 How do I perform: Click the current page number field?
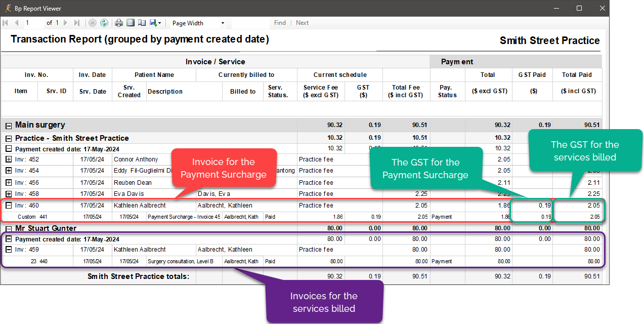pos(33,23)
